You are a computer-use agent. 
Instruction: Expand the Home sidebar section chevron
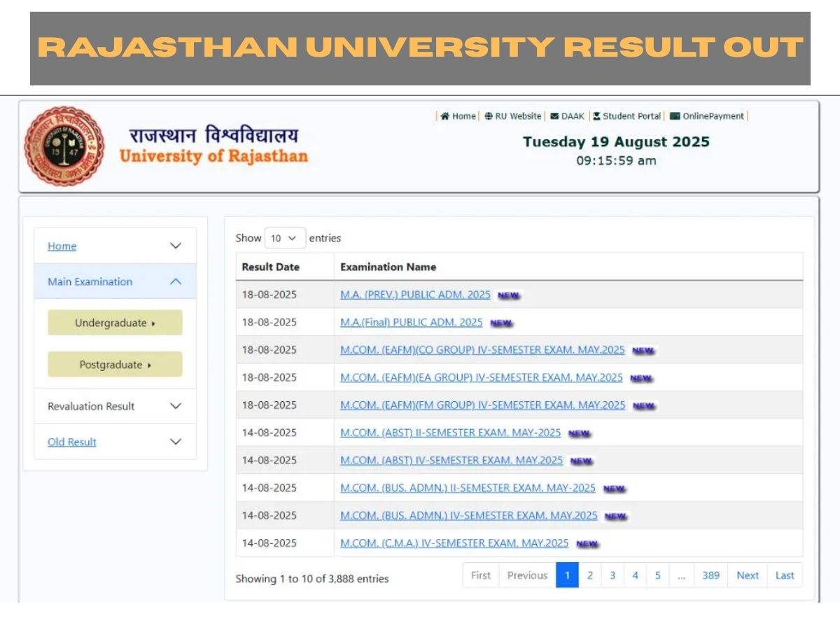coord(176,246)
